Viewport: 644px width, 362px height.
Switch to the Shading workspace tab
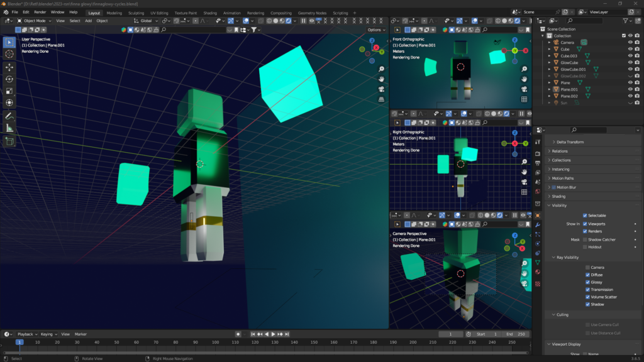point(209,13)
